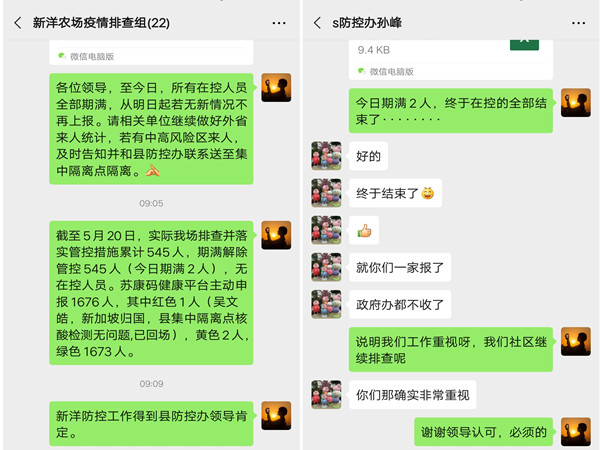The image size is (600, 450).
Task: Open the 9.4 KB file attachment
Action: [x=450, y=59]
